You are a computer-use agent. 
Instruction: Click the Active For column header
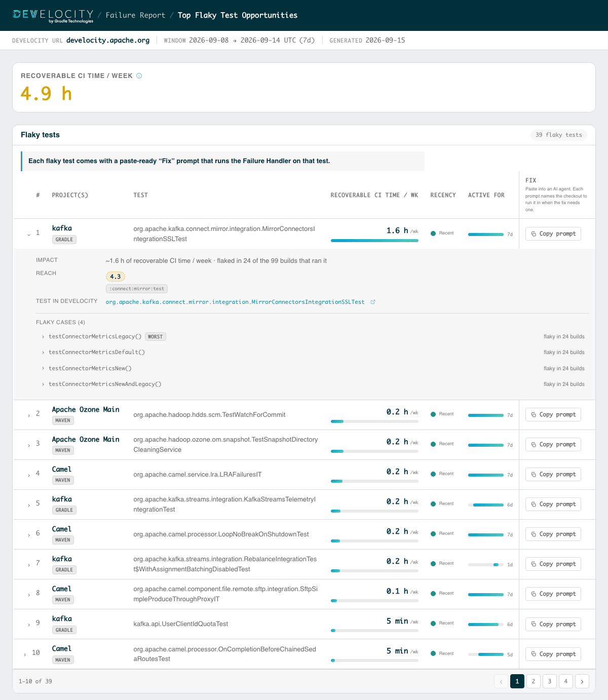coord(486,195)
